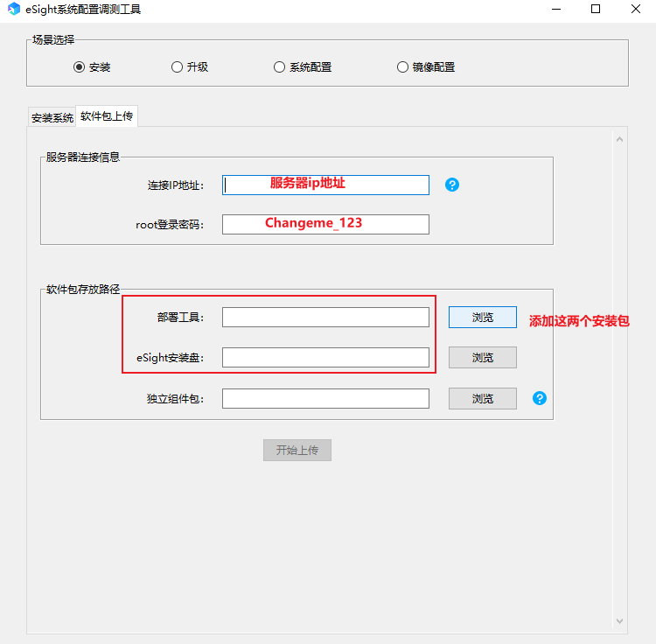The width and height of the screenshot is (656, 644).
Task: Click the eSight app icon in title bar
Action: point(14,9)
